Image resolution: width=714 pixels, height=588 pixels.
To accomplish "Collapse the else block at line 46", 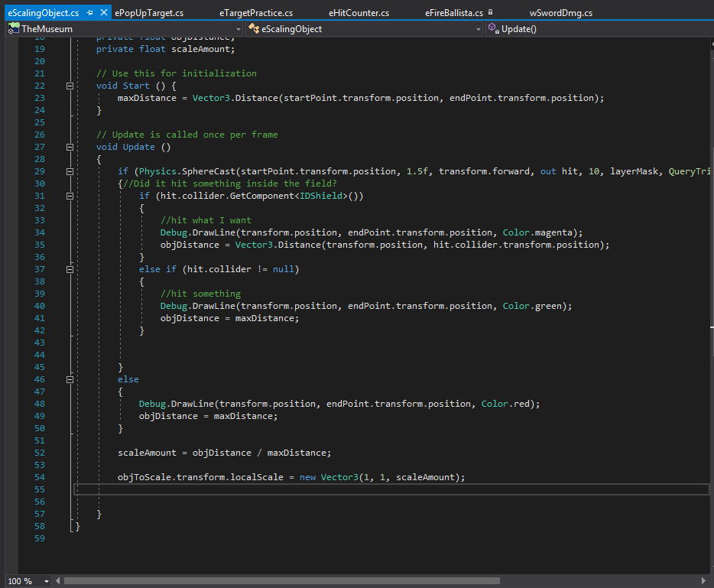I will pos(70,379).
